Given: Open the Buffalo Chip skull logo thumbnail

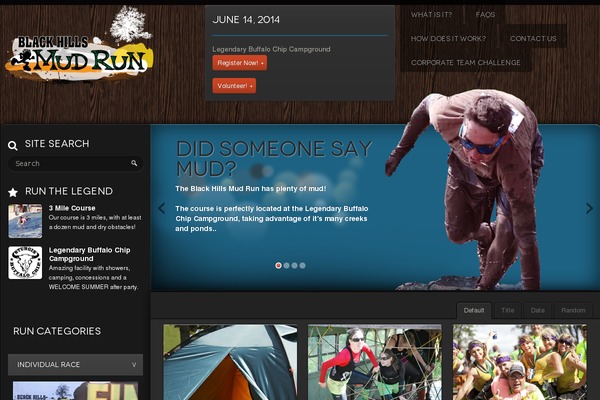Looking at the screenshot, I should (x=25, y=263).
